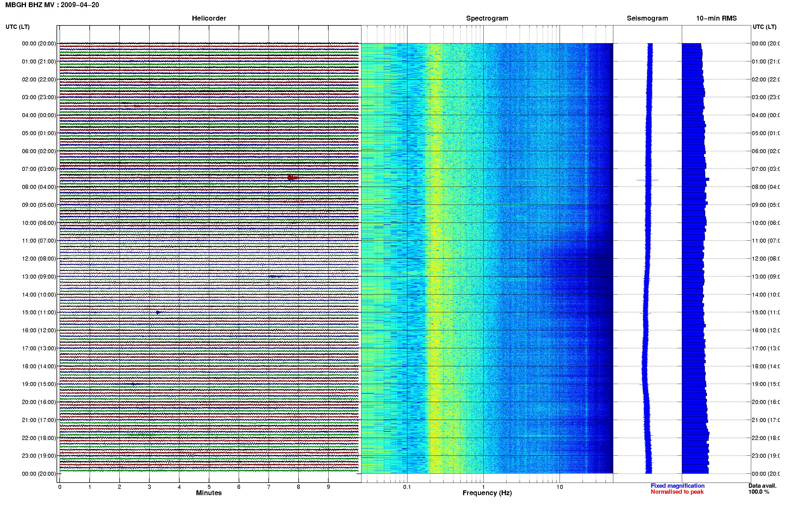Viewport: 812px width, 508px height.
Task: Select the "Spectrogram" panel heading
Action: pos(487,19)
